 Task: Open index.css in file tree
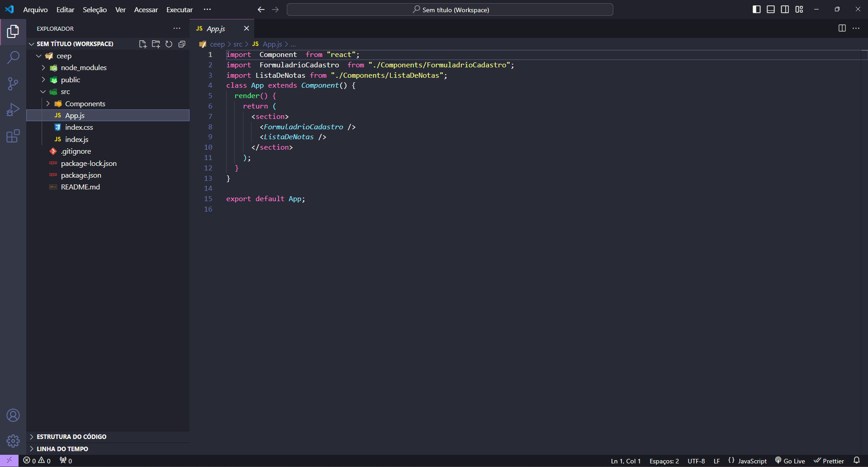click(x=108, y=127)
